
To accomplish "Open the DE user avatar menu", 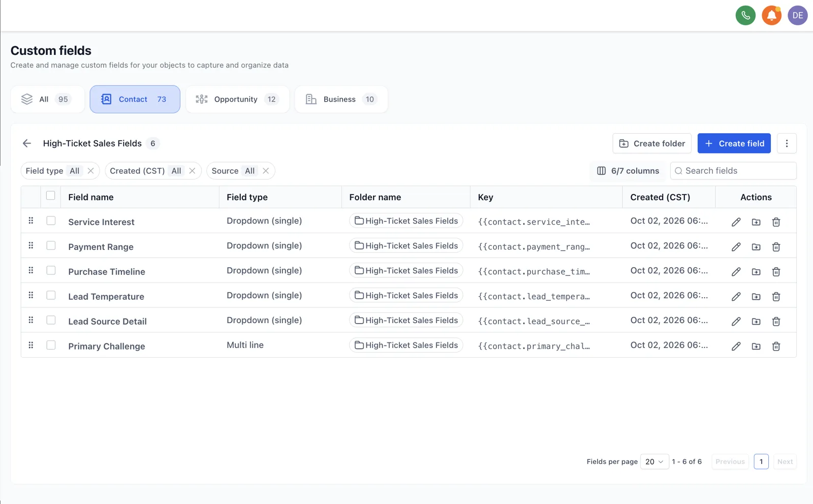I will pyautogui.click(x=798, y=16).
